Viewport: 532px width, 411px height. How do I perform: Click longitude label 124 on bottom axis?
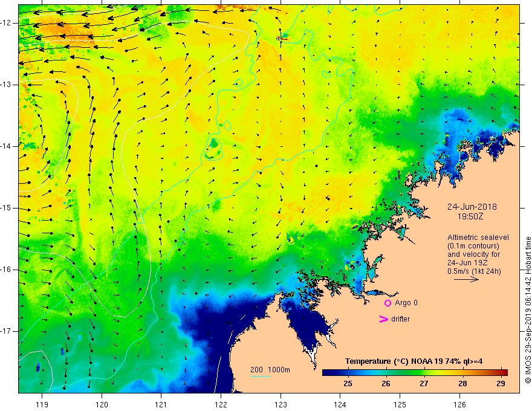tap(340, 404)
